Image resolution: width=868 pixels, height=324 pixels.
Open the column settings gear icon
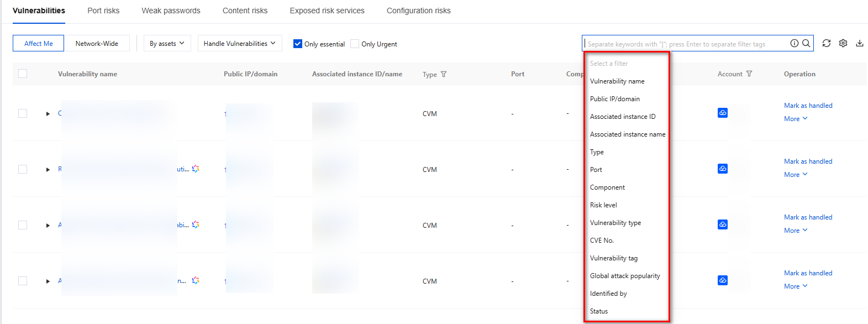click(x=843, y=43)
